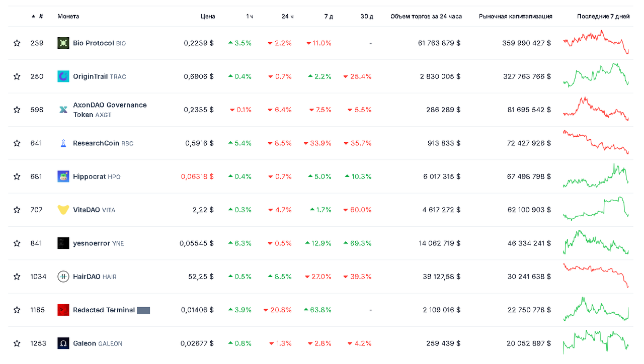The image size is (644, 364).
Task: Click the Hippocrat coin logo
Action: coord(63,176)
